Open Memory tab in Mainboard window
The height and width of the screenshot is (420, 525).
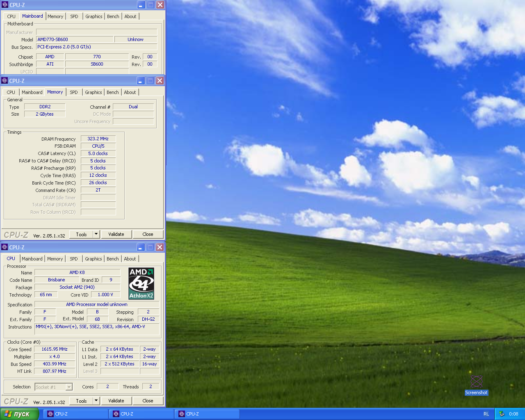click(55, 16)
